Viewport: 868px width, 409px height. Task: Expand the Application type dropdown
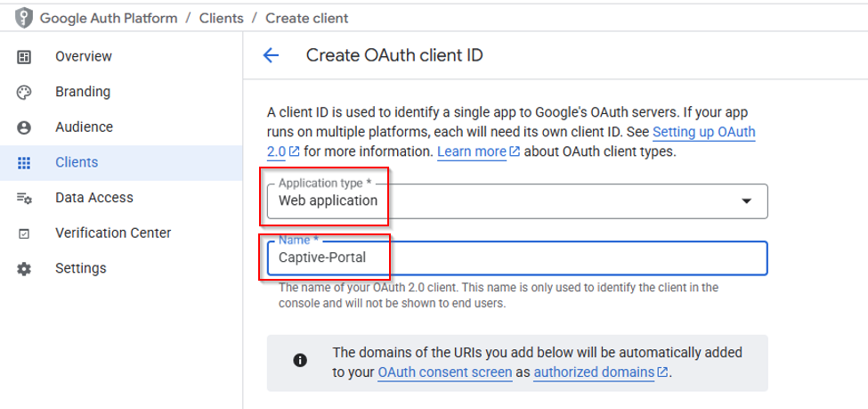click(x=517, y=201)
